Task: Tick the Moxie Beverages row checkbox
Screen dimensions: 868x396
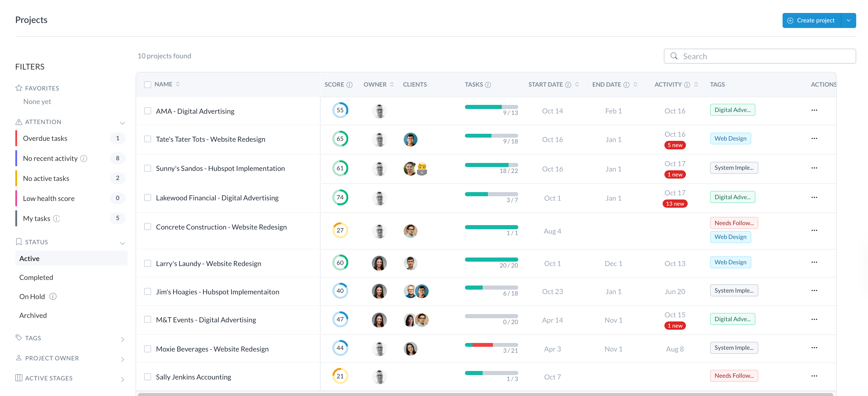Action: click(x=148, y=349)
